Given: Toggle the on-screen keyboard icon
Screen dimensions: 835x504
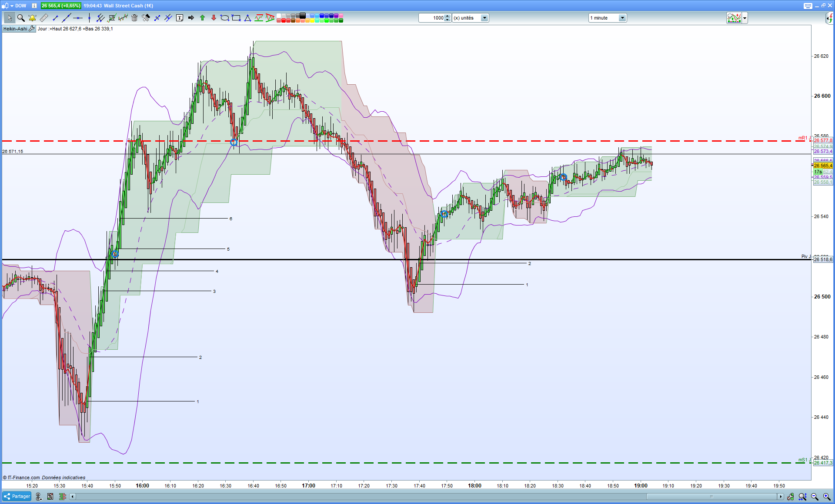Looking at the screenshot, I should pos(808,6).
